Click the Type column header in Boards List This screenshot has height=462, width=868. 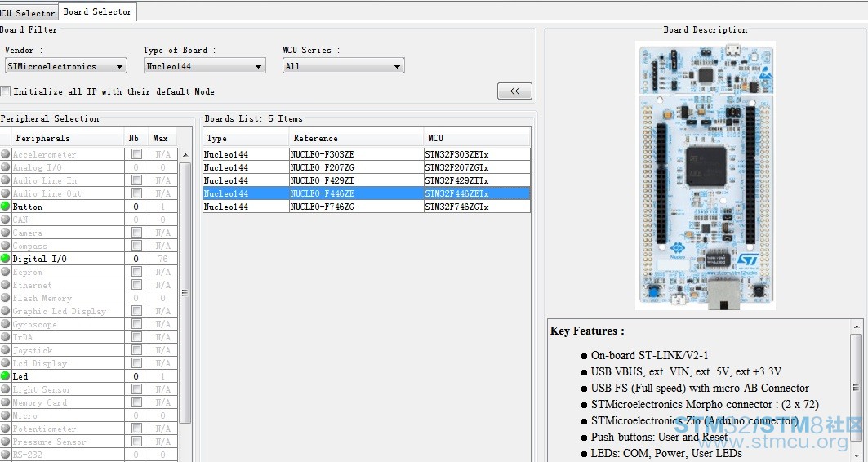click(247, 138)
